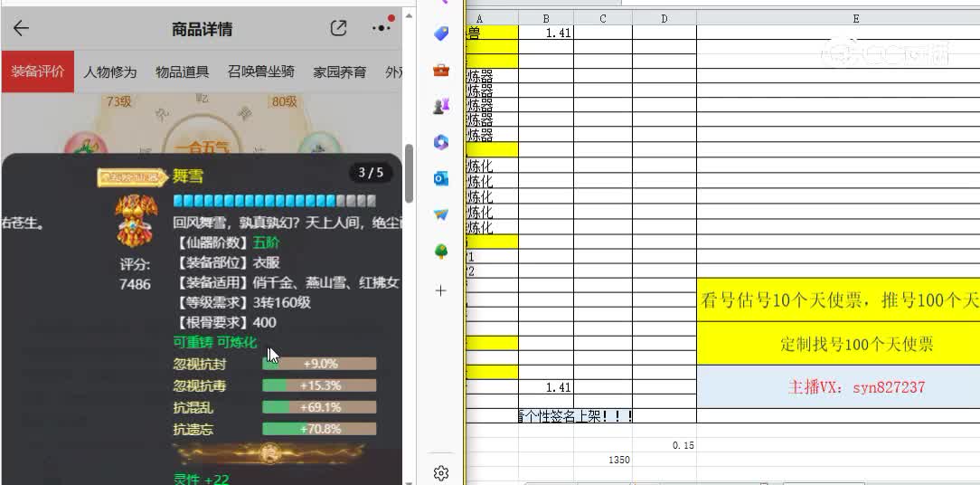The height and width of the screenshot is (485, 980).
Task: Select the 物品道具 tab
Action: pos(182,72)
